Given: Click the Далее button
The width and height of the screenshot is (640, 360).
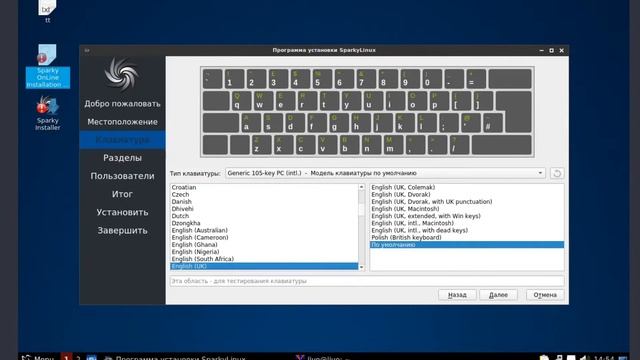Looking at the screenshot, I should pyautogui.click(x=498, y=295).
